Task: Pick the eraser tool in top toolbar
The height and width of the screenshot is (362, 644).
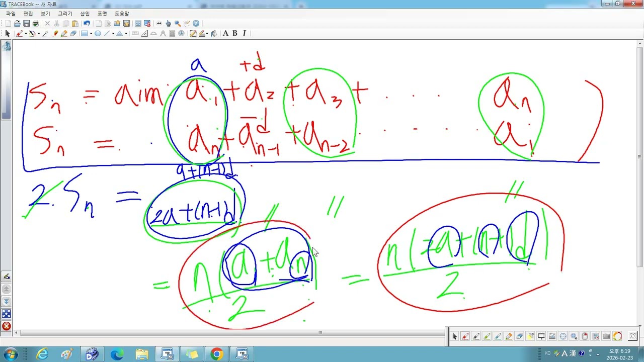Action: pos(73,34)
